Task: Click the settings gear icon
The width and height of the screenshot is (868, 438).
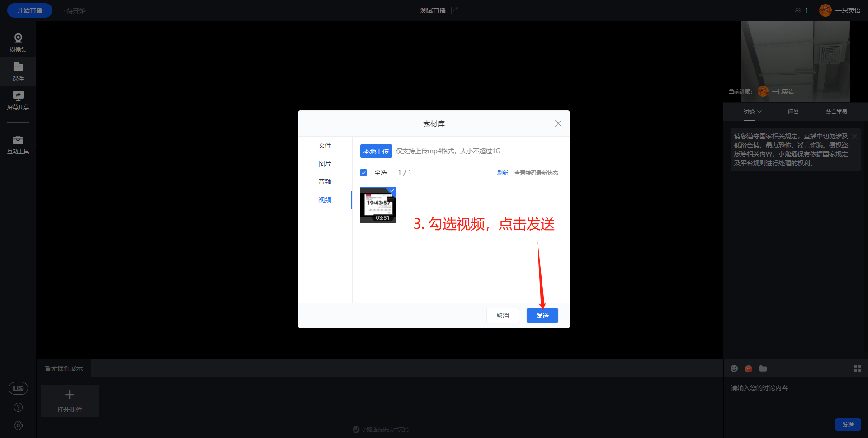Action: click(x=18, y=425)
